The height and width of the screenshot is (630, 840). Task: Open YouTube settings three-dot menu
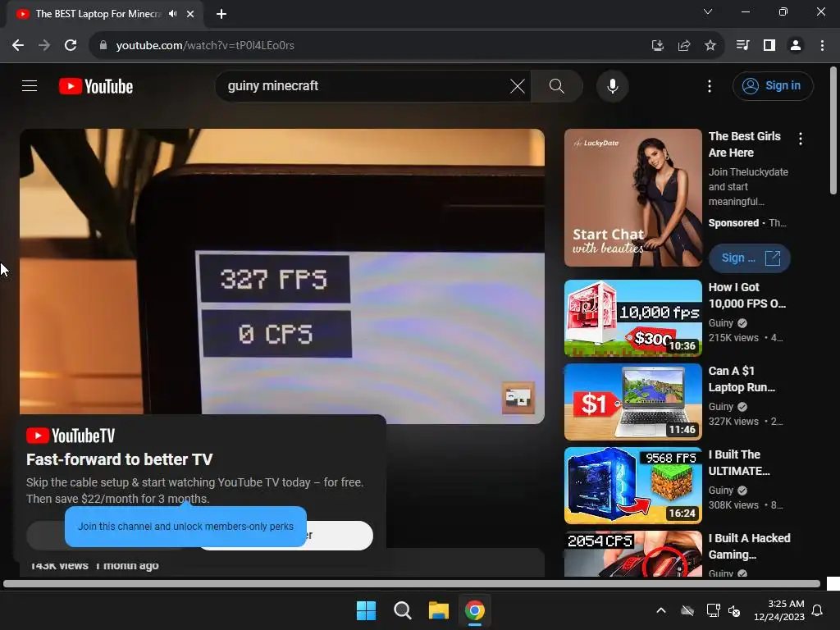click(710, 85)
